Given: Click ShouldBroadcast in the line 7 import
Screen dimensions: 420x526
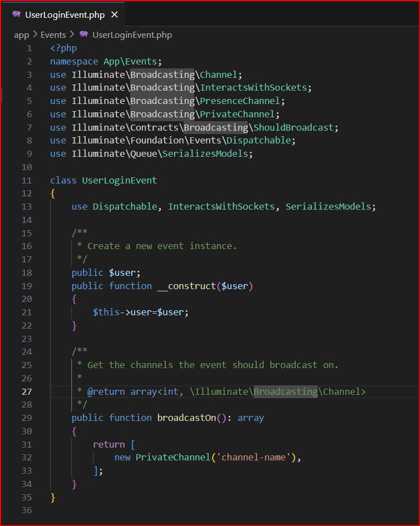Looking at the screenshot, I should [x=293, y=127].
